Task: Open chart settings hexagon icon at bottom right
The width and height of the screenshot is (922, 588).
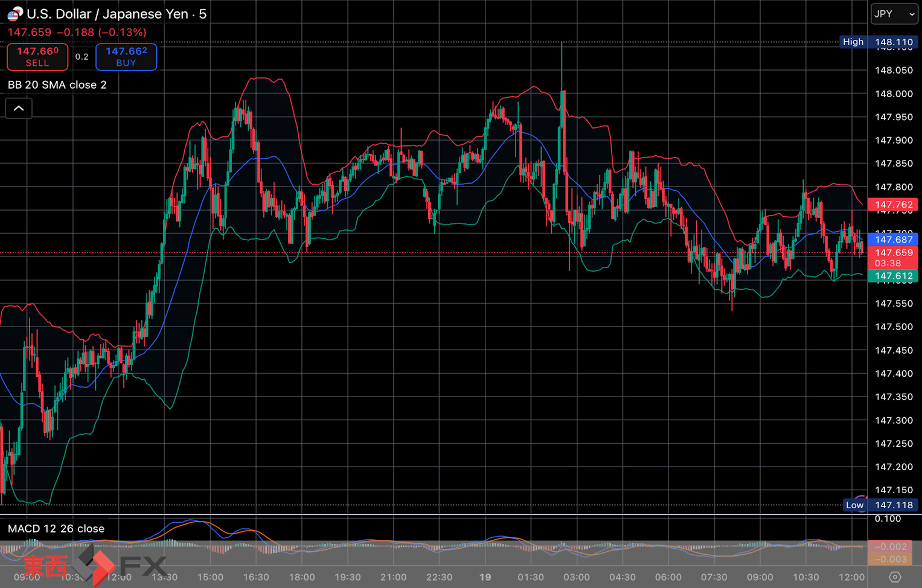Action: click(895, 577)
